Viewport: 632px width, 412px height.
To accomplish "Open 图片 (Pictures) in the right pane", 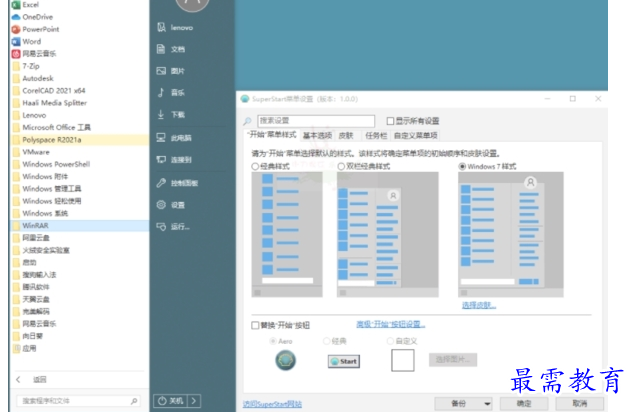I will pyautogui.click(x=170, y=71).
